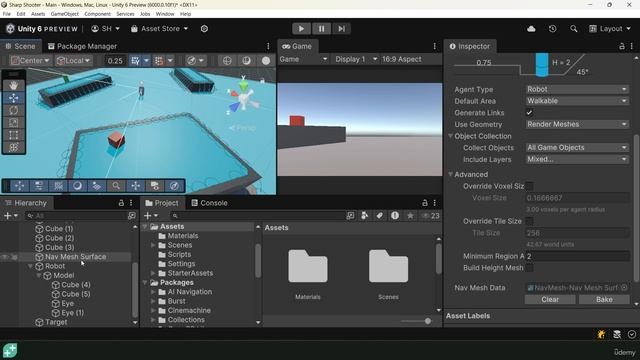
Task: Click the Minimum Region Area input field
Action: click(x=577, y=256)
